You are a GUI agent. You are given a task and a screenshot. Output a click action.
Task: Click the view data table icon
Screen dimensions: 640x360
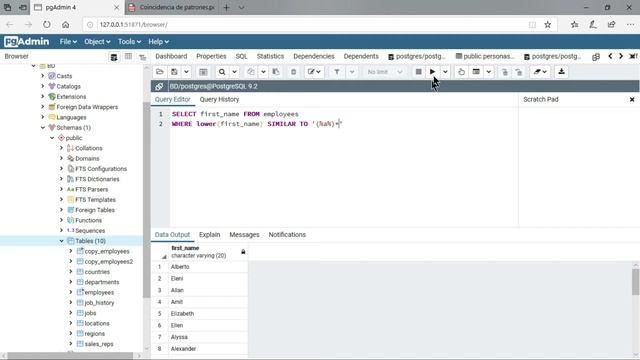click(203, 72)
